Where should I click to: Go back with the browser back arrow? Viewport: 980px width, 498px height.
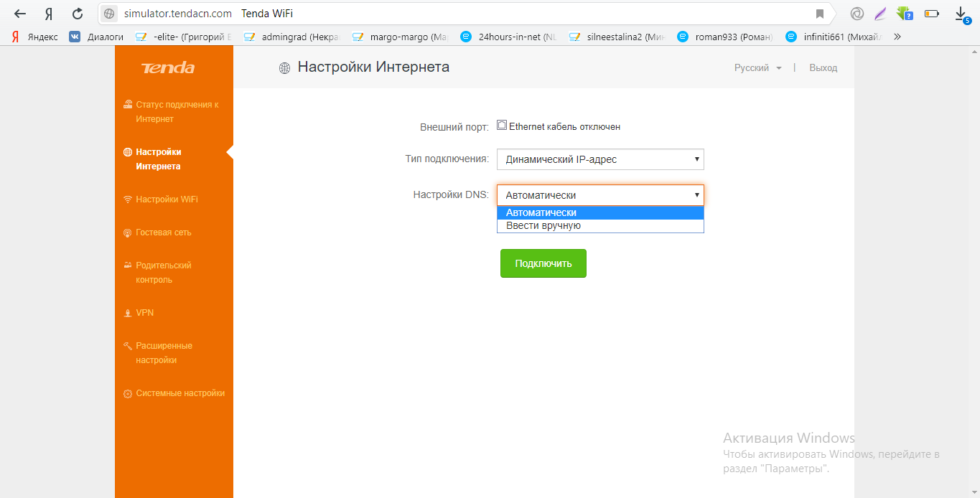tap(20, 14)
